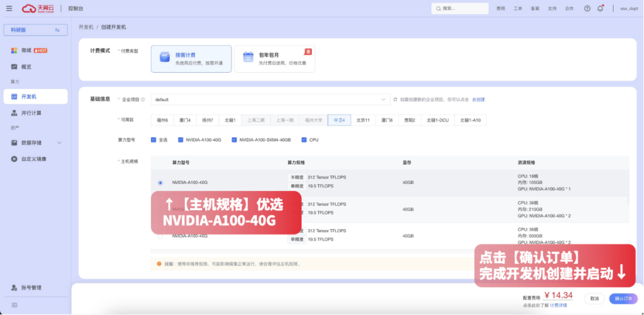Open the help question mark icon
644x315 pixels.
tap(587, 8)
